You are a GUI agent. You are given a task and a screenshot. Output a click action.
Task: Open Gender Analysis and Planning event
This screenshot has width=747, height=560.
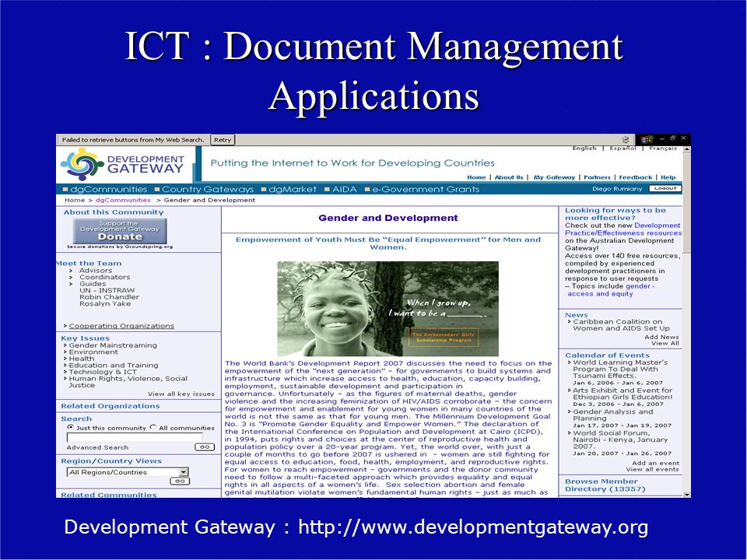[612, 415]
